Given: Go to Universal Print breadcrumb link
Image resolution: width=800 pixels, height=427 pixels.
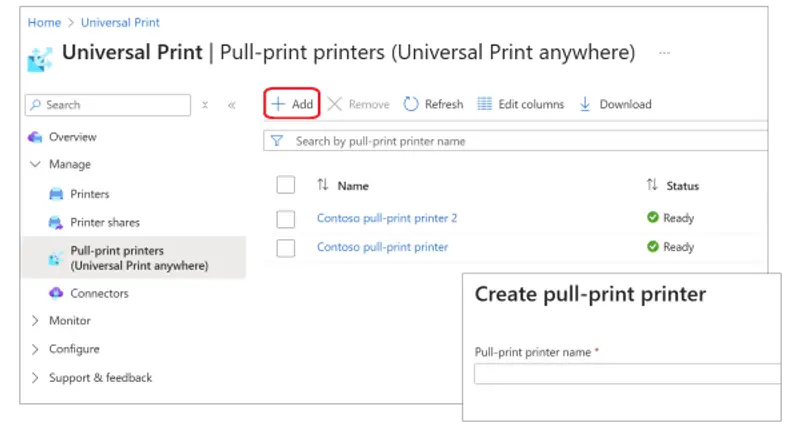Looking at the screenshot, I should pyautogui.click(x=120, y=22).
